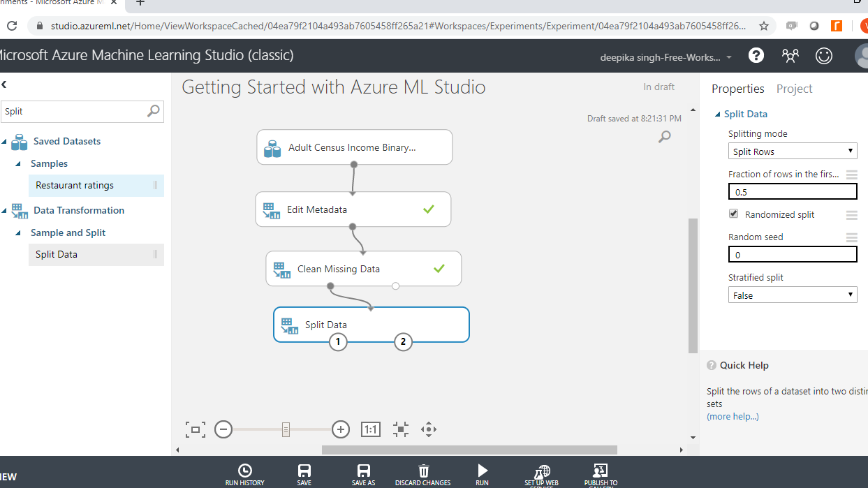Screen dimensions: 868x488
Task: Reload the page in browser
Action: point(11,26)
